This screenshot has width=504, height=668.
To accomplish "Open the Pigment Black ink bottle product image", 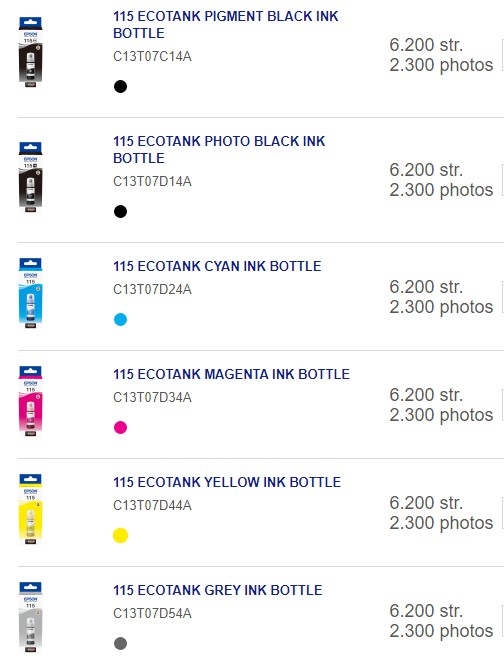I will pyautogui.click(x=30, y=52).
